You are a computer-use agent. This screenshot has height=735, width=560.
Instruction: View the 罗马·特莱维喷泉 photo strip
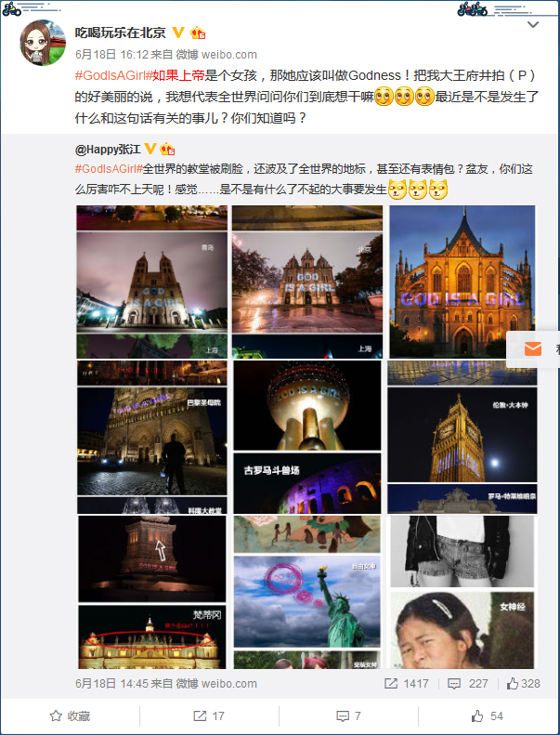coord(462,499)
